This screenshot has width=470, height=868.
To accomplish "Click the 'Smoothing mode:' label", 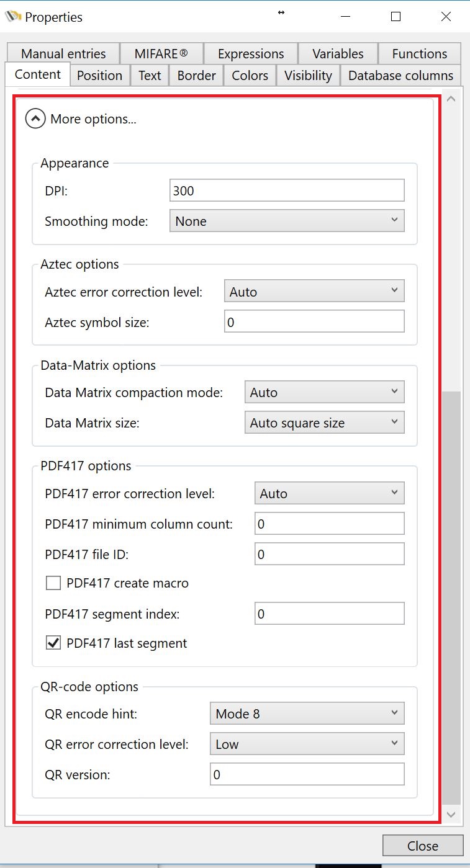I will 96,221.
